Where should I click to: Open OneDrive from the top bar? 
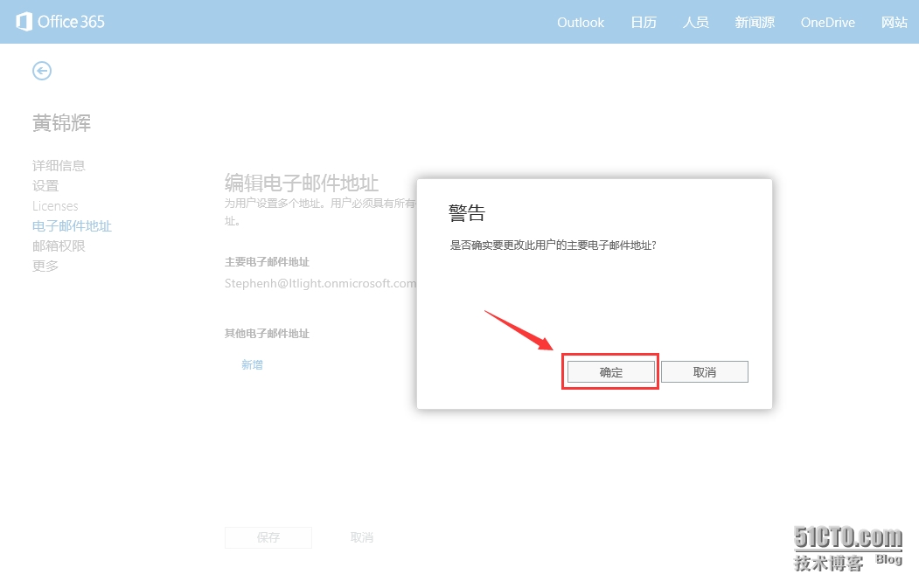(x=827, y=23)
